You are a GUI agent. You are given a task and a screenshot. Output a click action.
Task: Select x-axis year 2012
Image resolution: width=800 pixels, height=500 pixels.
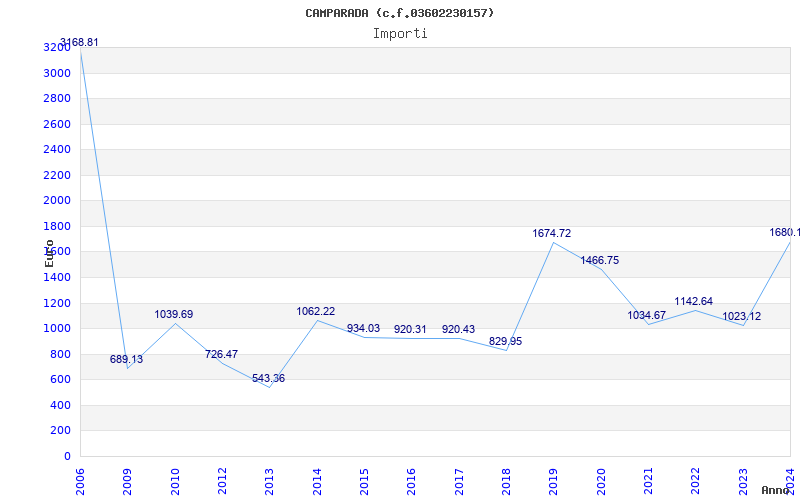tap(222, 482)
